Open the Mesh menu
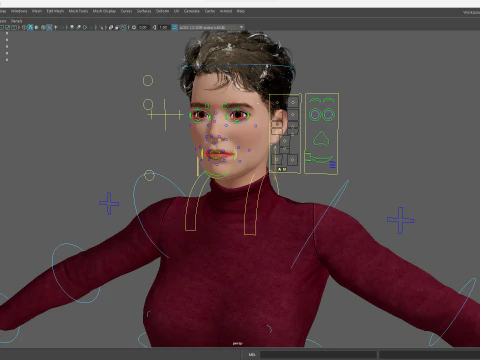Screen dimensions: 480x360 click(37, 11)
